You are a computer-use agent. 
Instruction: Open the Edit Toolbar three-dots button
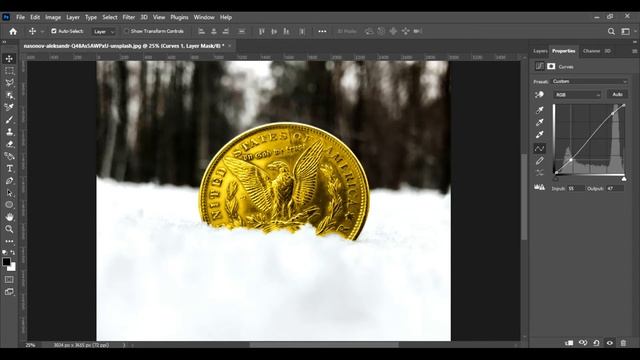9,241
